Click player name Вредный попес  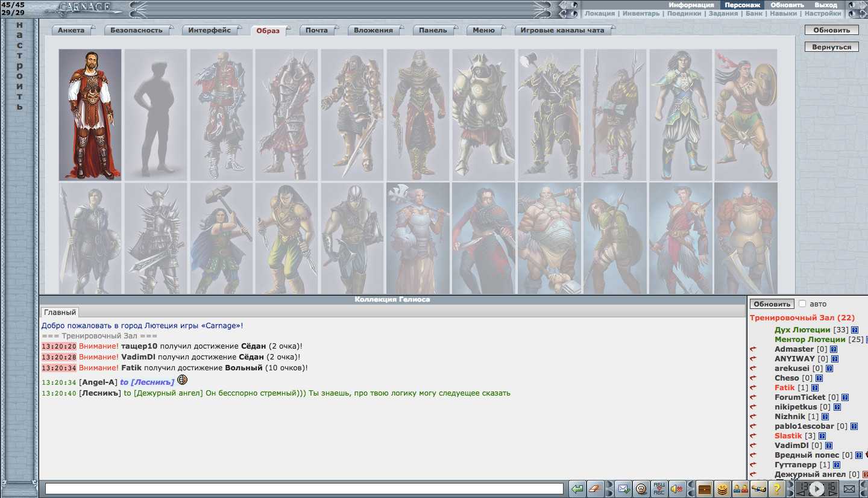tap(807, 455)
